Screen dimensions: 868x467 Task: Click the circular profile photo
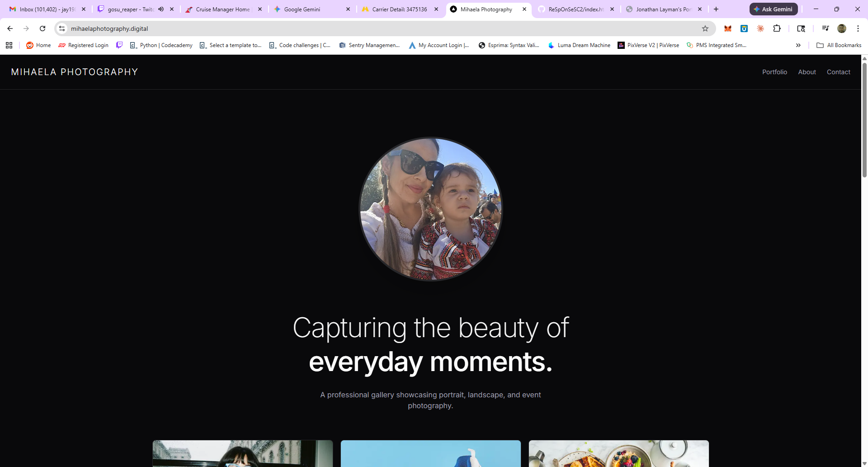click(431, 209)
